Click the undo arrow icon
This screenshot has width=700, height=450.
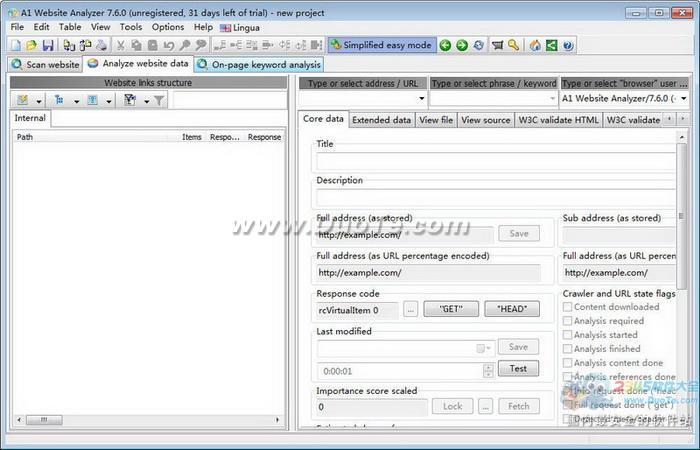pos(168,45)
